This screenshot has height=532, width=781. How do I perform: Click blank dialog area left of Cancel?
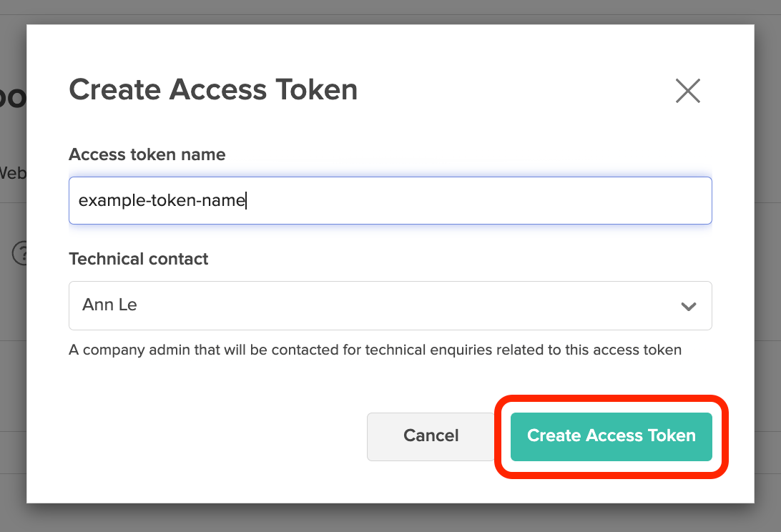[215, 435]
